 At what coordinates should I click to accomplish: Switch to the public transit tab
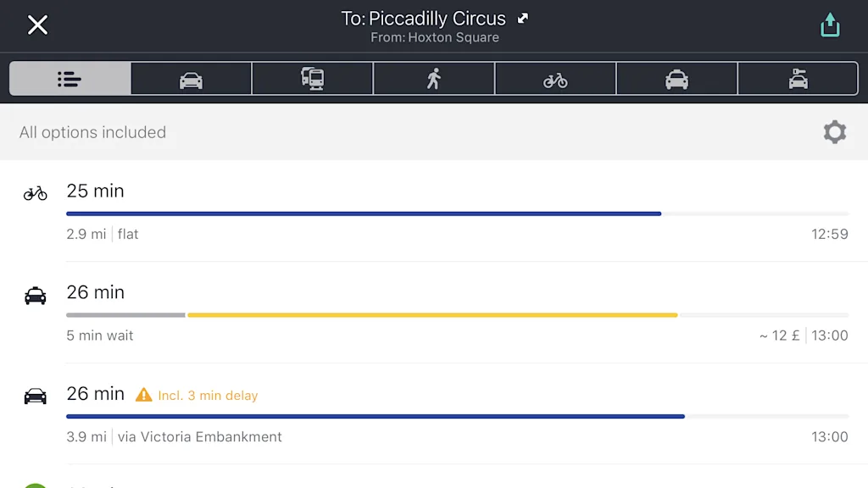click(312, 79)
